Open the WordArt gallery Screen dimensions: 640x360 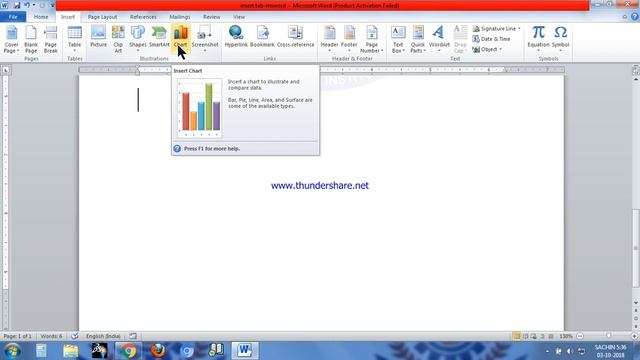click(439, 39)
